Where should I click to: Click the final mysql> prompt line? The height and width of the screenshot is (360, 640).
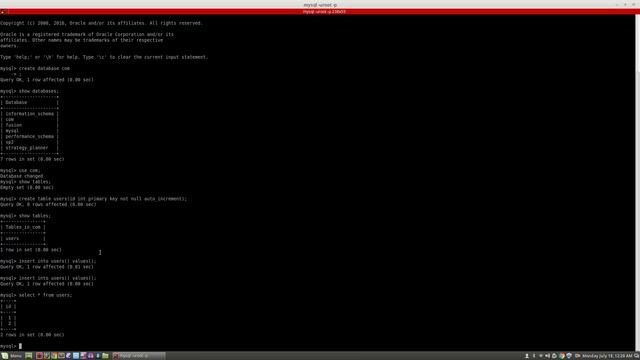click(x=11, y=346)
